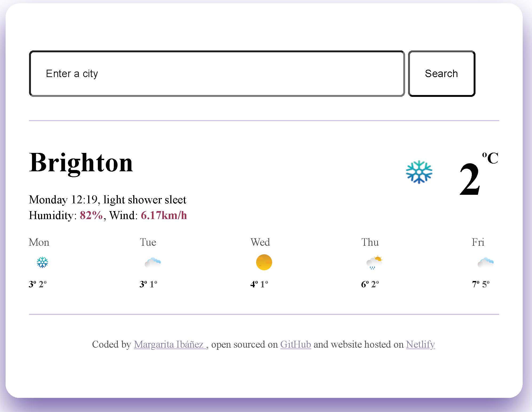Click the cloudy icon for Tuesday
This screenshot has height=412, width=532.
coord(152,262)
